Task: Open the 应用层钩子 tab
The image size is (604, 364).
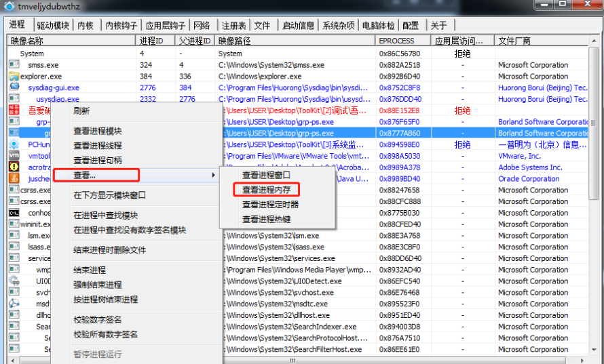Action: [x=166, y=25]
